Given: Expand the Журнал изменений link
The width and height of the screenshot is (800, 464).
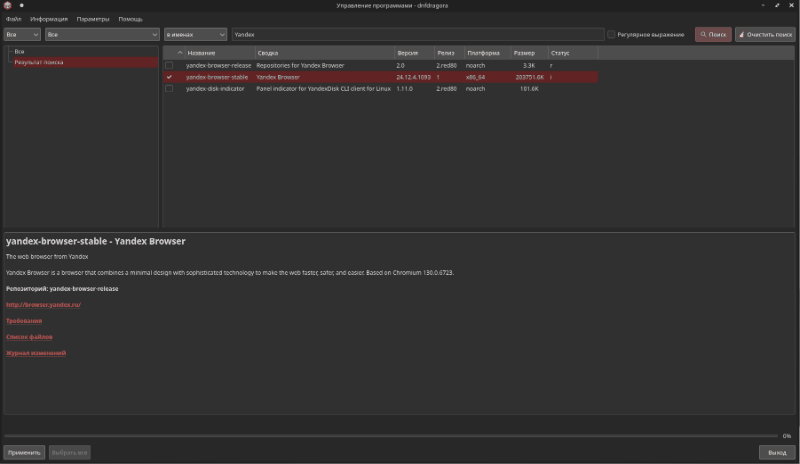Looking at the screenshot, I should 36,353.
